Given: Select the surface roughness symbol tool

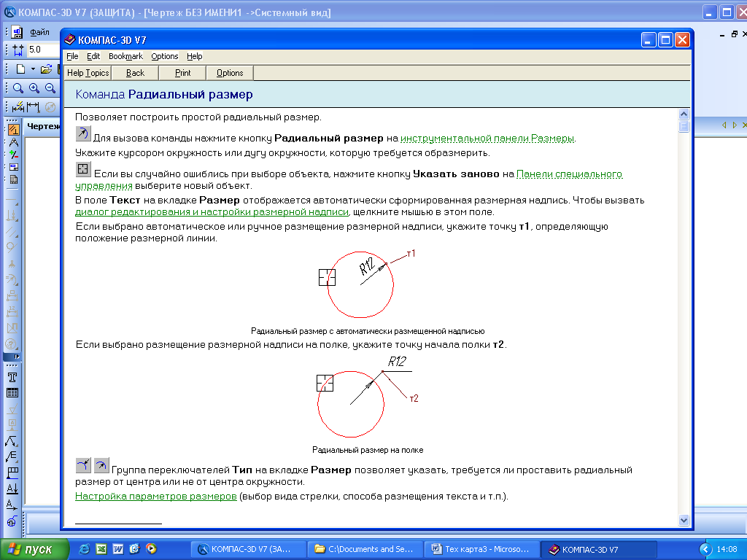Looking at the screenshot, I should tap(12, 409).
